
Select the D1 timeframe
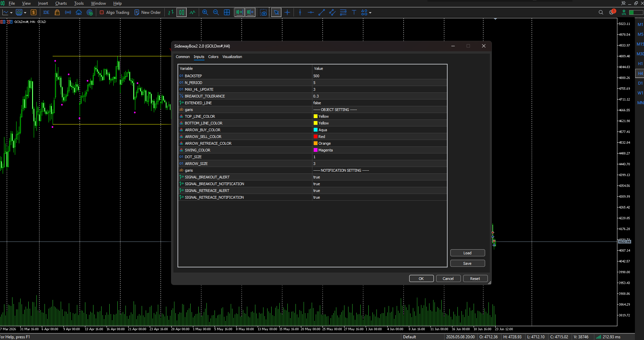point(640,83)
